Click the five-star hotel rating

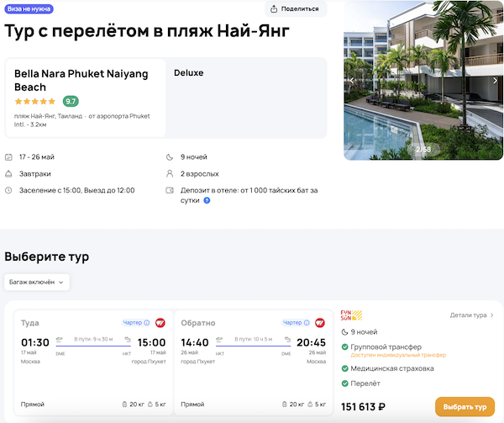[x=35, y=101]
